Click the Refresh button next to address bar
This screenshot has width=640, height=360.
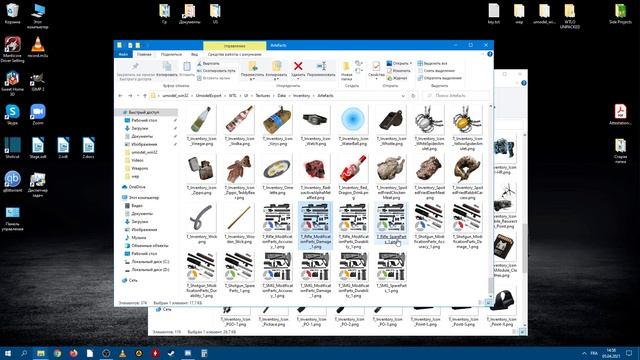(x=413, y=96)
